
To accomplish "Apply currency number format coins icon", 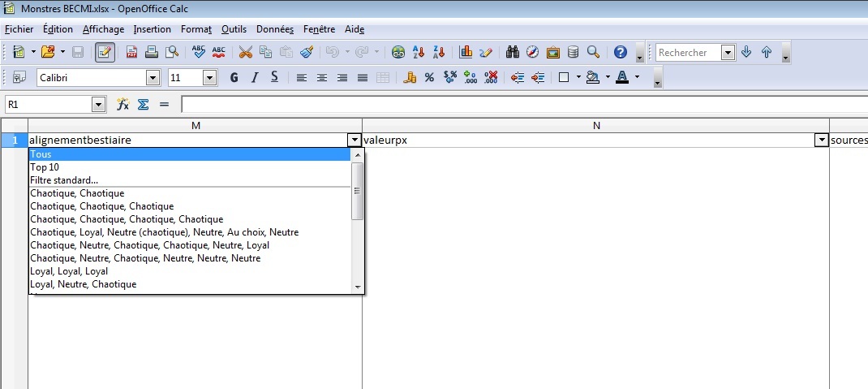I will point(410,78).
